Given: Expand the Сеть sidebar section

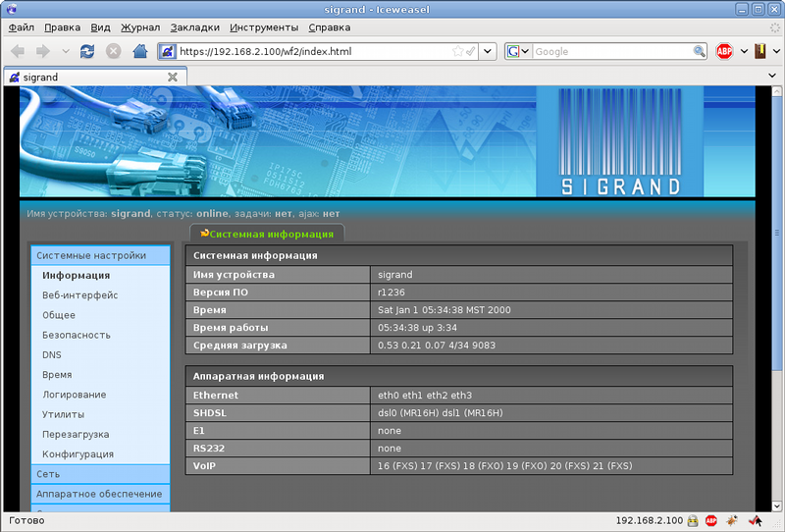Looking at the screenshot, I should pyautogui.click(x=49, y=473).
